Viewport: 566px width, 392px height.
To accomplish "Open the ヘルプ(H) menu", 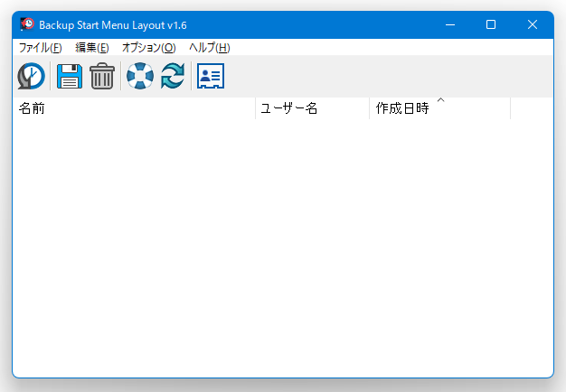I will pos(210,48).
